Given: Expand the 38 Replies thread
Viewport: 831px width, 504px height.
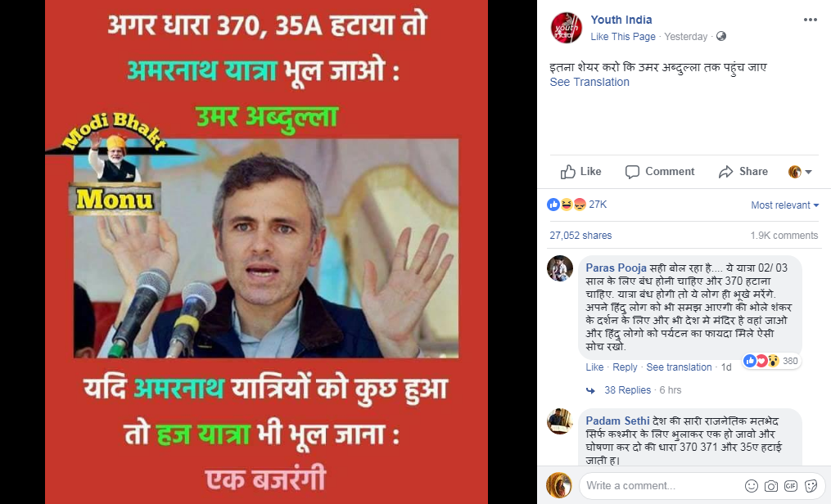Looking at the screenshot, I should coord(627,390).
